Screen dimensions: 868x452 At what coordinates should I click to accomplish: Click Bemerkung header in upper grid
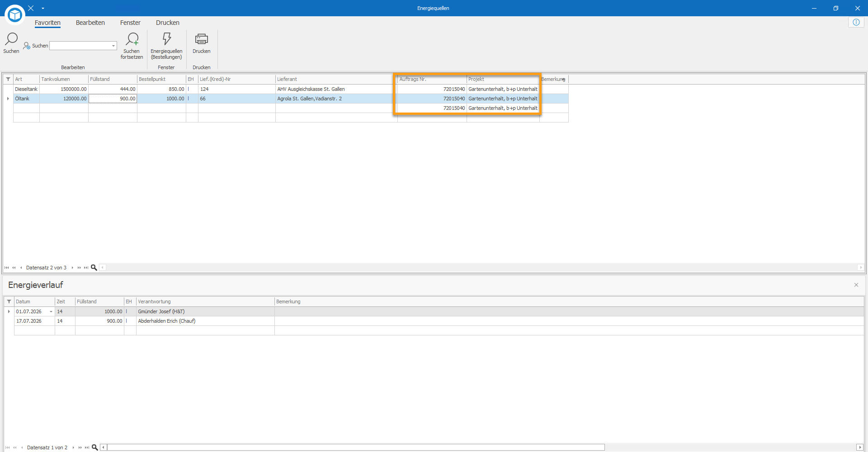click(x=554, y=79)
